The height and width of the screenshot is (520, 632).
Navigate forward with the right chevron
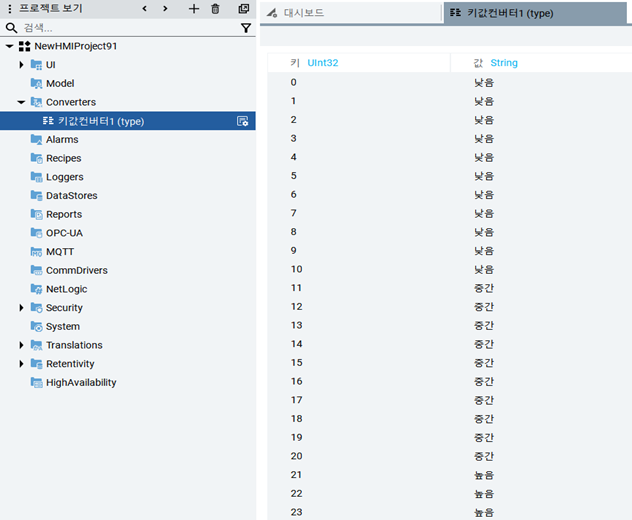tap(165, 8)
